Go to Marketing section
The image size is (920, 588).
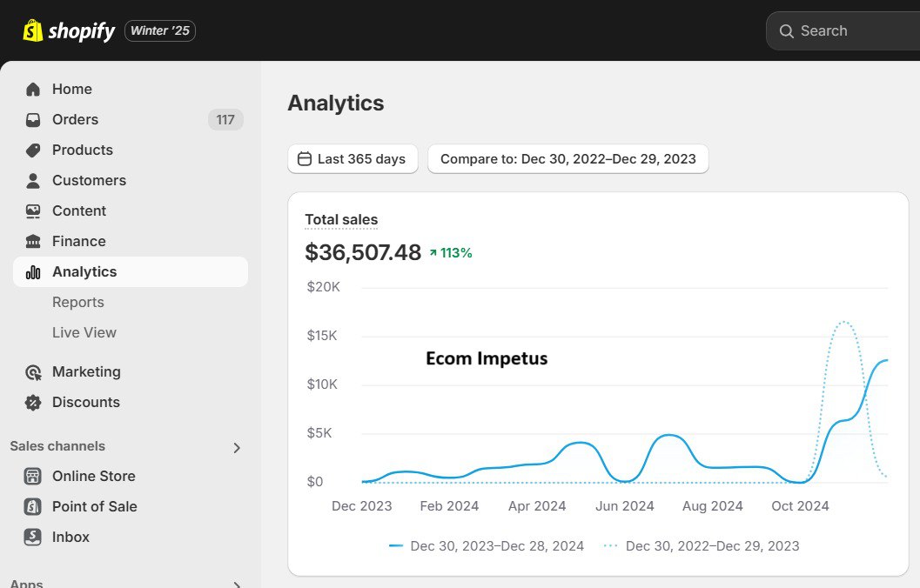coord(131,372)
